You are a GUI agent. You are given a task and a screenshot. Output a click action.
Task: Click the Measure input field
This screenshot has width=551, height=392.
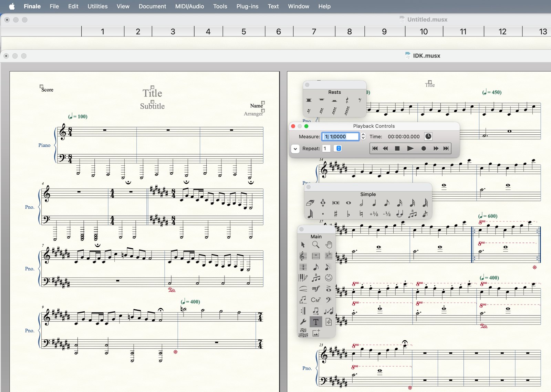click(x=340, y=136)
